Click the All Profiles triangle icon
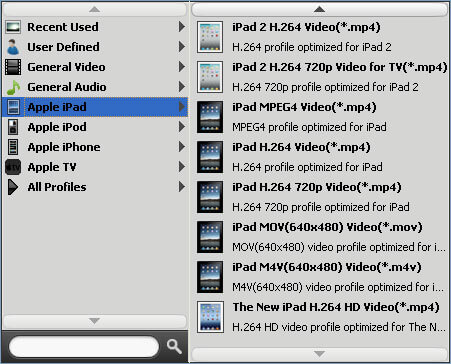 tap(13, 187)
